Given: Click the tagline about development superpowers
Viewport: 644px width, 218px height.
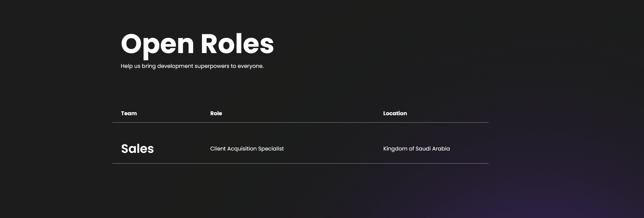Looking at the screenshot, I should [x=192, y=66].
